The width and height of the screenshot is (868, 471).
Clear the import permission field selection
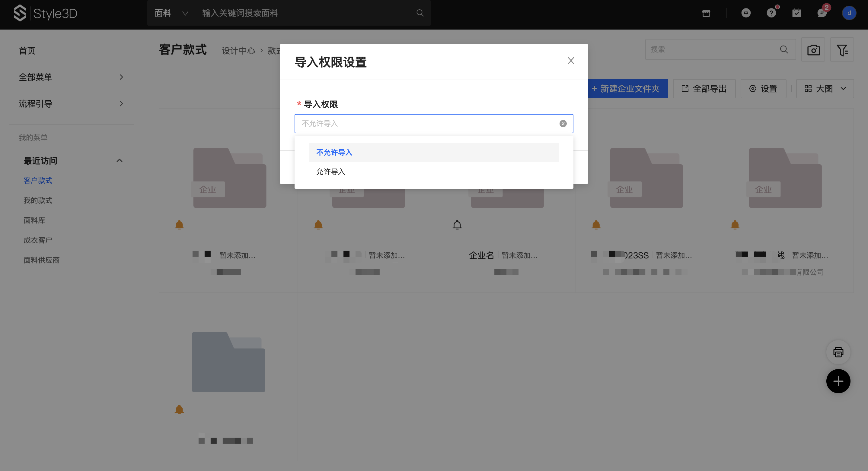[x=563, y=124]
